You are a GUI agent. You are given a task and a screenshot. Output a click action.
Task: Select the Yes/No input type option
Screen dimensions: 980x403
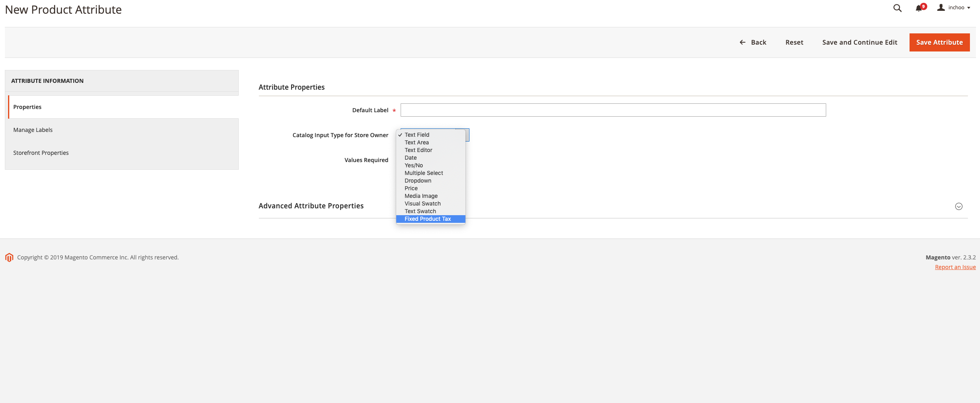[x=430, y=165]
